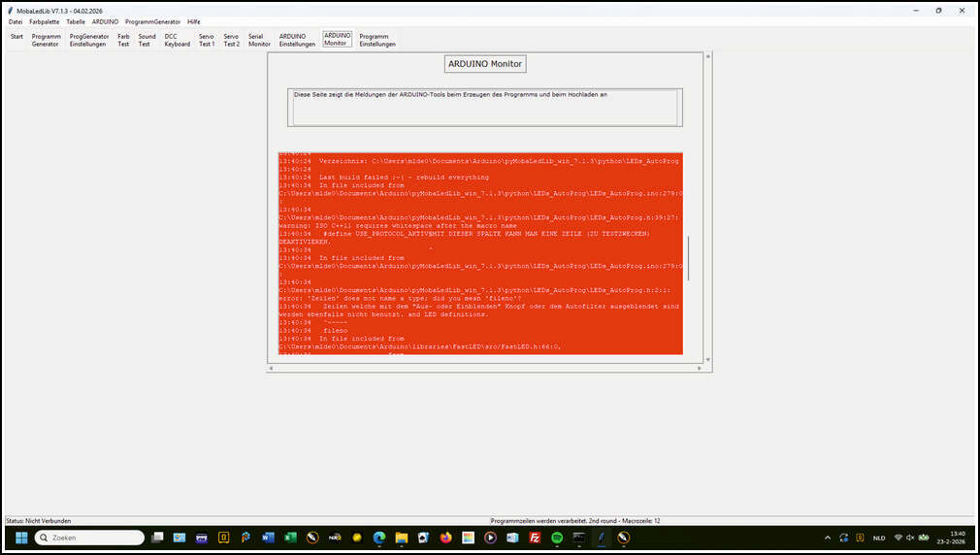This screenshot has width=980, height=555.
Task: Select the DCC Keyboard tab
Action: (x=178, y=40)
